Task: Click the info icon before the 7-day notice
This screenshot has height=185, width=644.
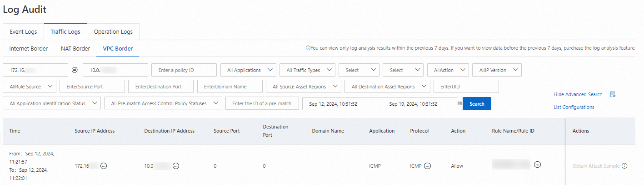Action: click(308, 48)
